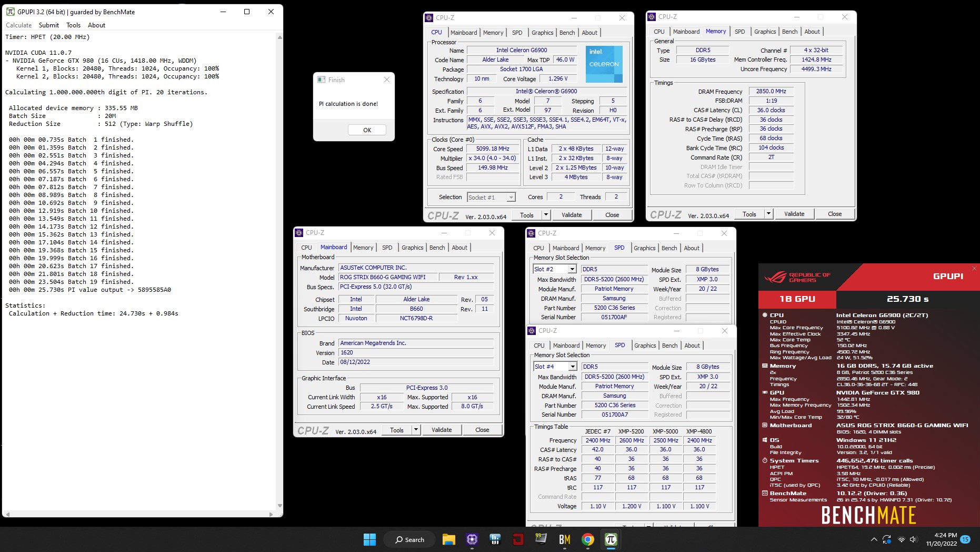Click the OS Windows icon in BenchMate panel
This screenshot has width=980, height=552.
point(765,440)
